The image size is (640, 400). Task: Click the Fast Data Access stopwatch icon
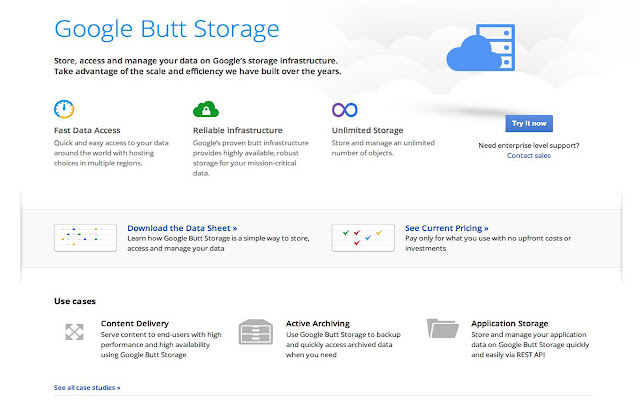click(64, 109)
